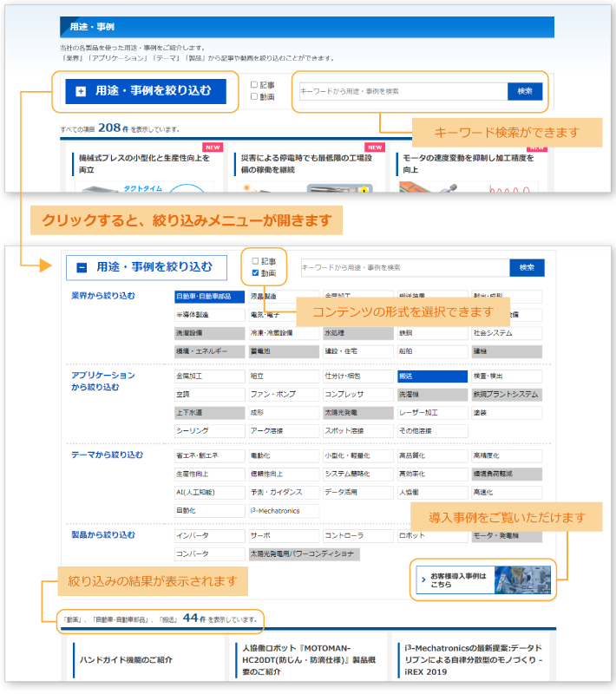
Task: Select the 自動化 theme tag
Action: coord(209,511)
